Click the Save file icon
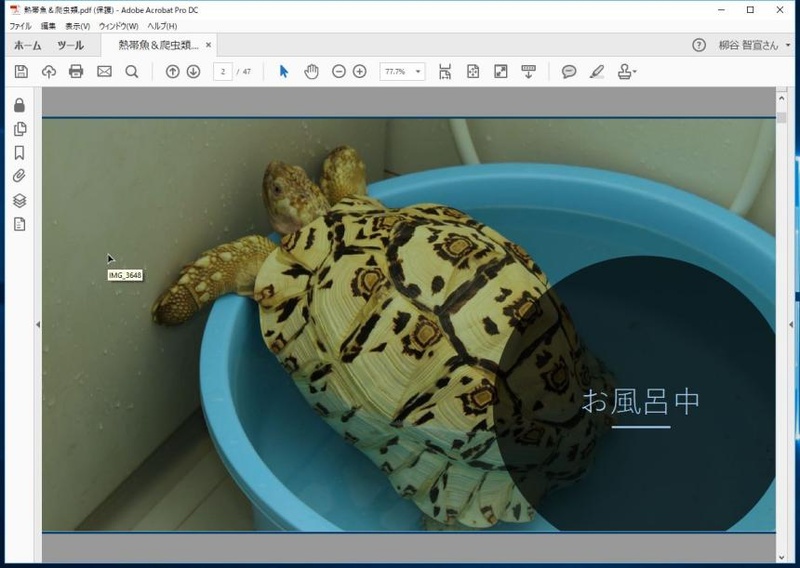The image size is (800, 568). 21,72
